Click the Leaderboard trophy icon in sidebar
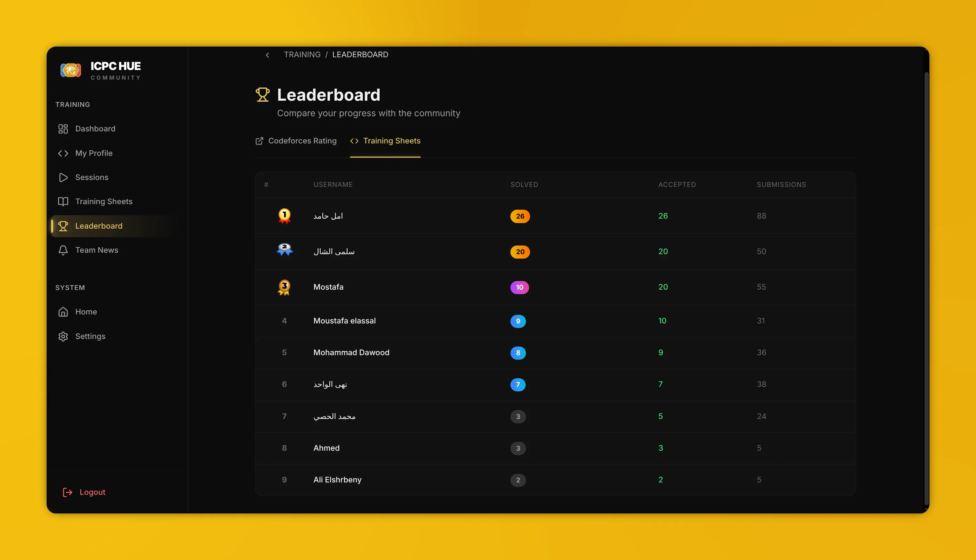Viewport: 976px width, 560px height. coord(63,226)
